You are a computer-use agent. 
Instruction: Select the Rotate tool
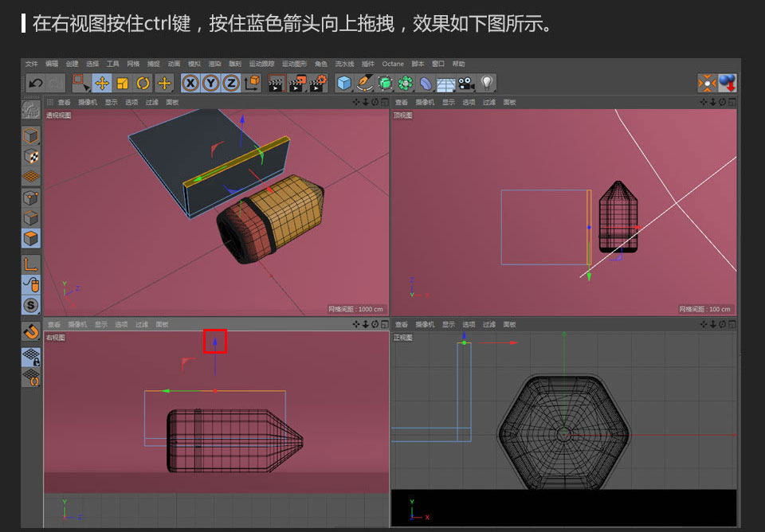[143, 83]
